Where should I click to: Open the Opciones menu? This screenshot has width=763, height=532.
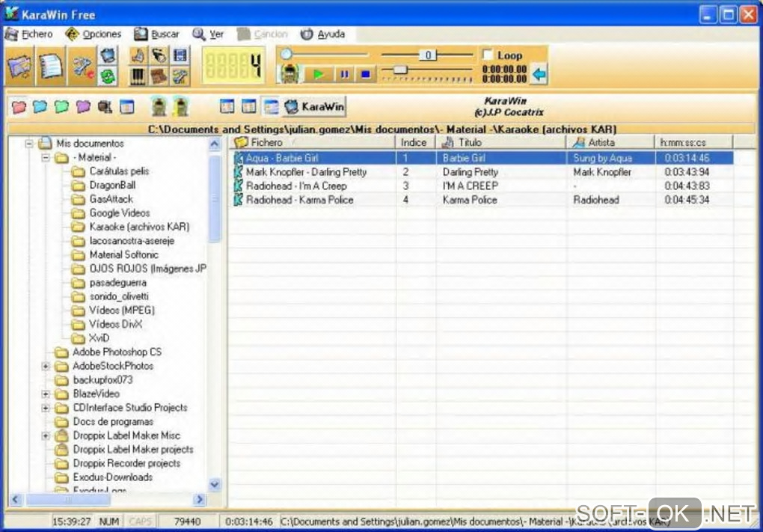[94, 34]
